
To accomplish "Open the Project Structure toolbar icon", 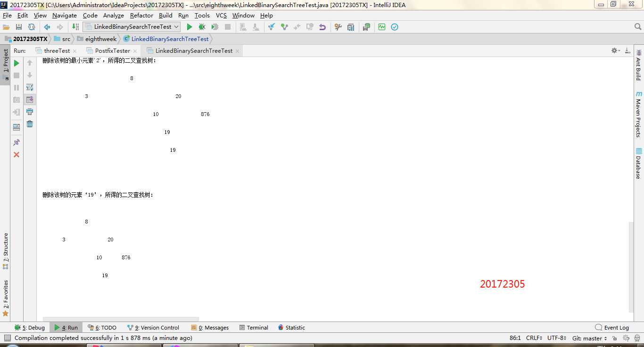I will [351, 27].
